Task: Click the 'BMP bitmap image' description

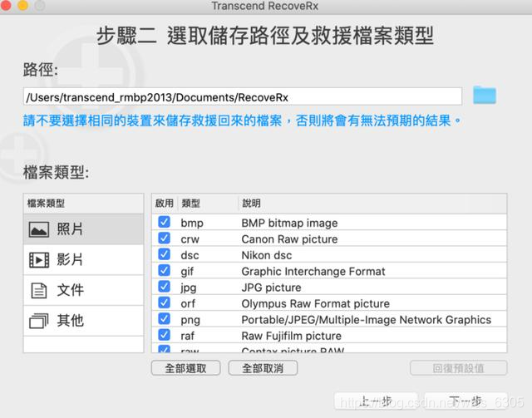Action: pyautogui.click(x=289, y=224)
